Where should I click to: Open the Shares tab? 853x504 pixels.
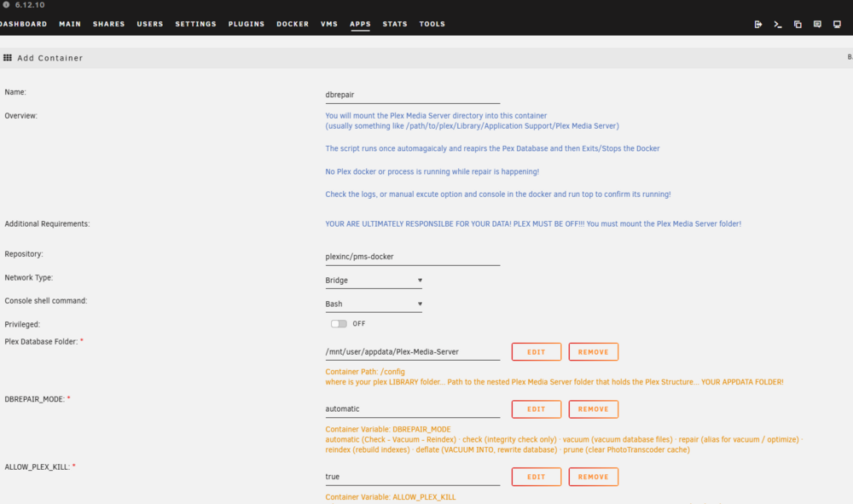point(109,24)
